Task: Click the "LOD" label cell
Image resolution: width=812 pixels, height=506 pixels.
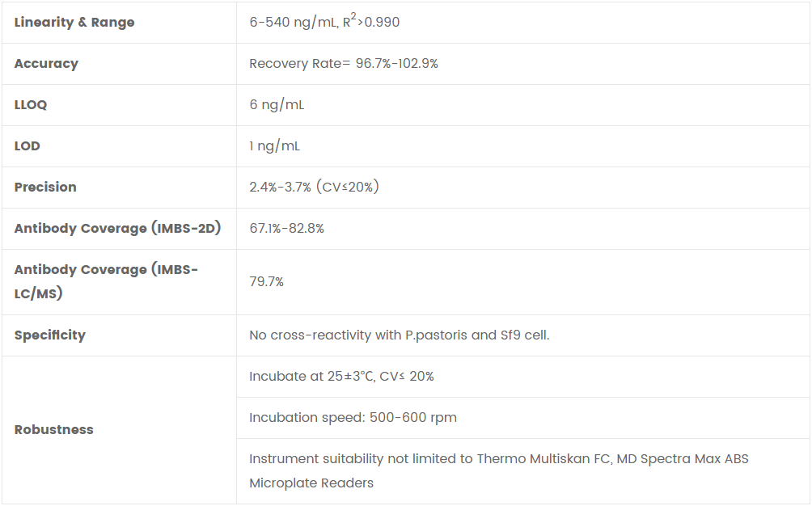Action: click(27, 146)
